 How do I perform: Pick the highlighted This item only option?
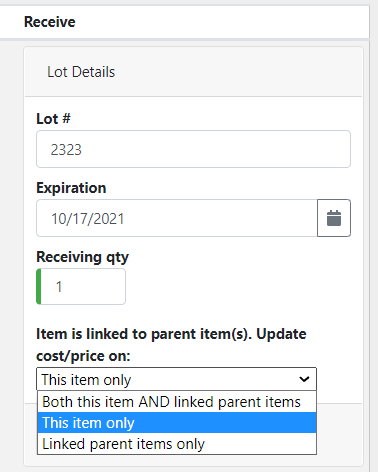pos(177,423)
